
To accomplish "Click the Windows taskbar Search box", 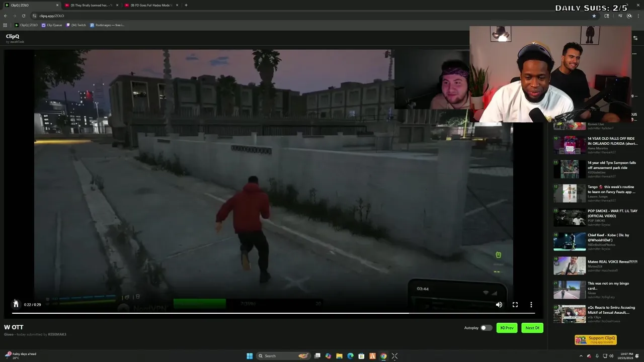I will coord(284,356).
